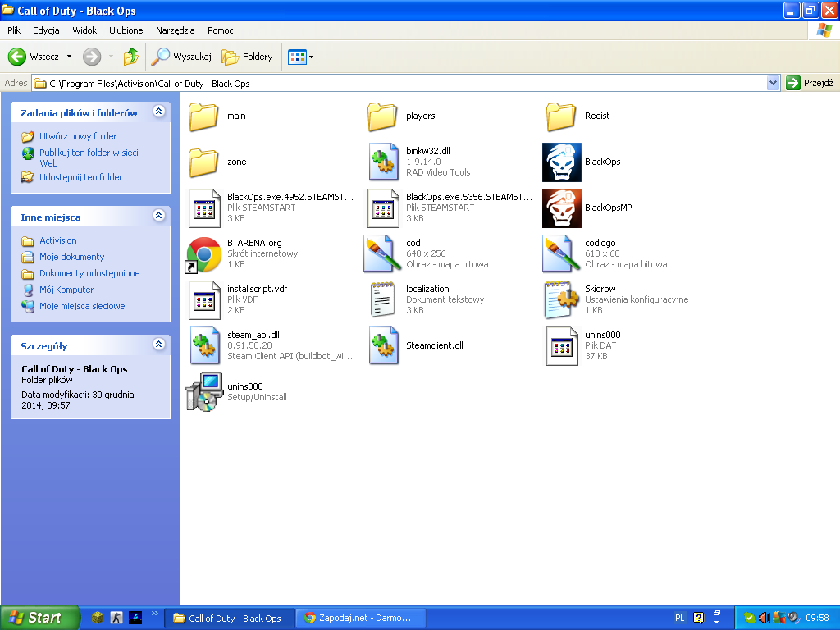Open the Plik menu

[x=14, y=30]
